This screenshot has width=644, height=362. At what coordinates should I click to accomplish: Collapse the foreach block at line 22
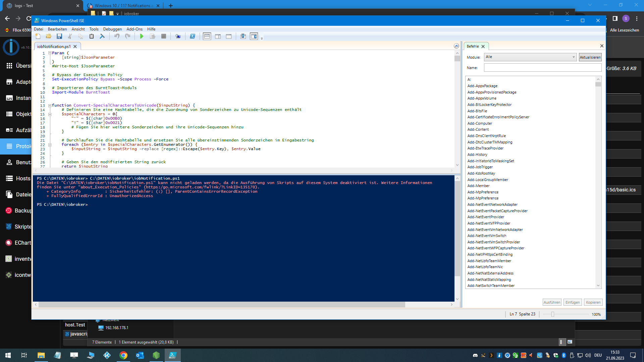50,145
